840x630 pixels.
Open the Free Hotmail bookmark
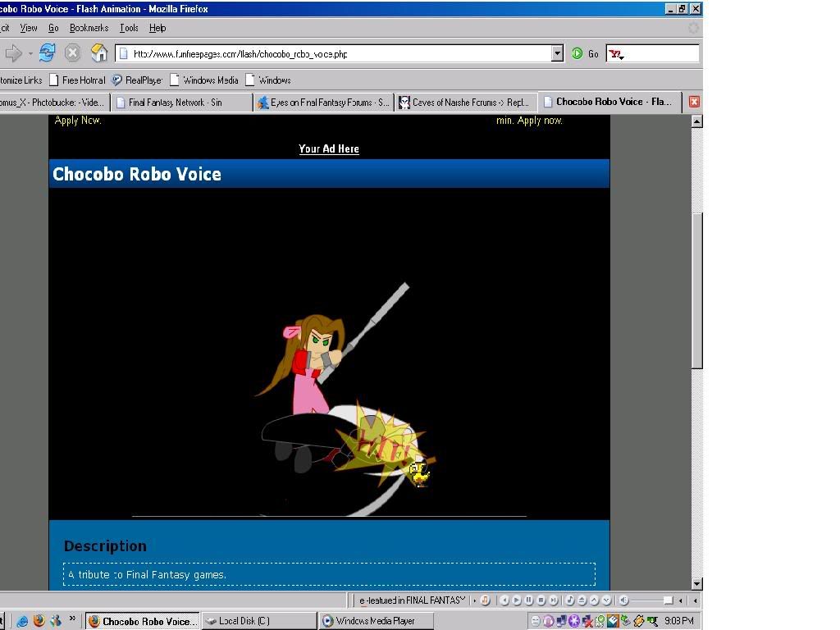(77, 80)
